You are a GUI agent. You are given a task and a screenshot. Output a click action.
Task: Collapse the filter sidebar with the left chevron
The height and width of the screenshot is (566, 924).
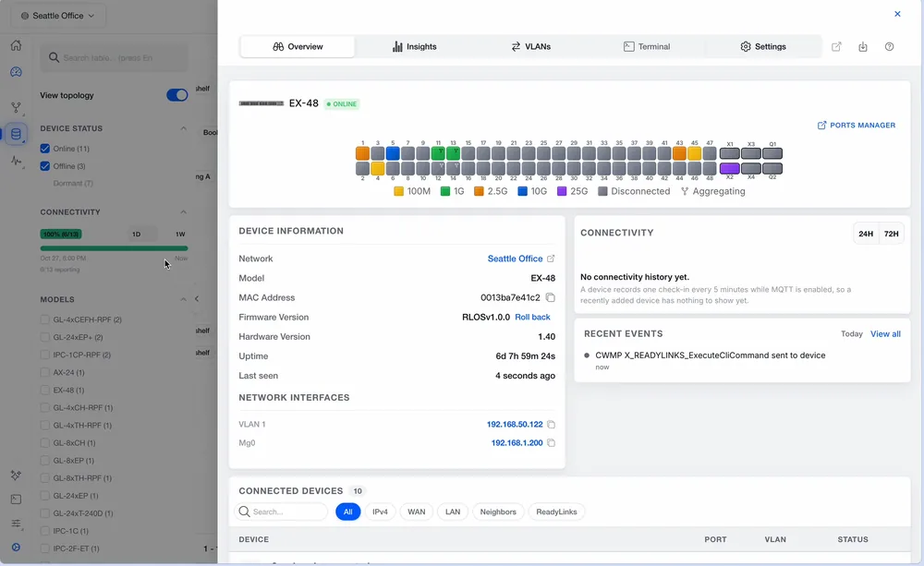point(197,299)
